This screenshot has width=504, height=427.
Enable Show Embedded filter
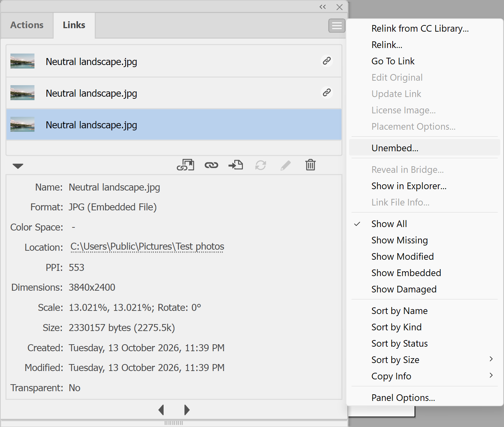point(425,273)
